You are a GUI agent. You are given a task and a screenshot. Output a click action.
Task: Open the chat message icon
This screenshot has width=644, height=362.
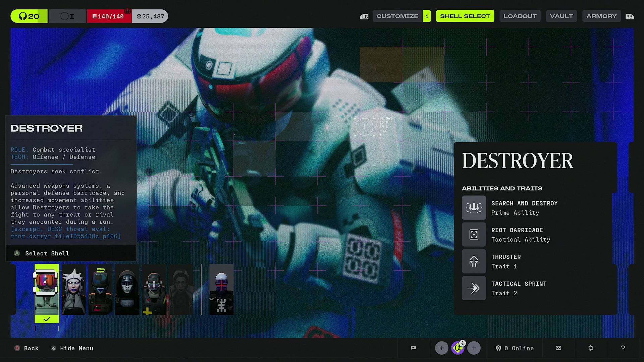(413, 348)
